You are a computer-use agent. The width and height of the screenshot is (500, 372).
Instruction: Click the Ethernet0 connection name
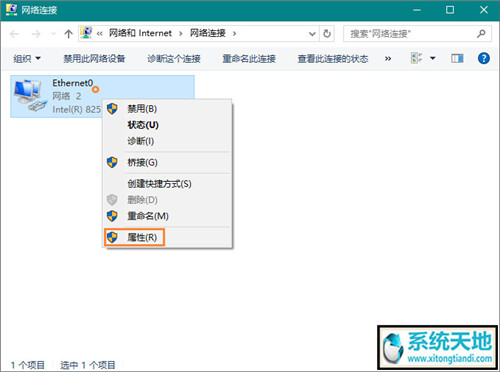tap(72, 83)
